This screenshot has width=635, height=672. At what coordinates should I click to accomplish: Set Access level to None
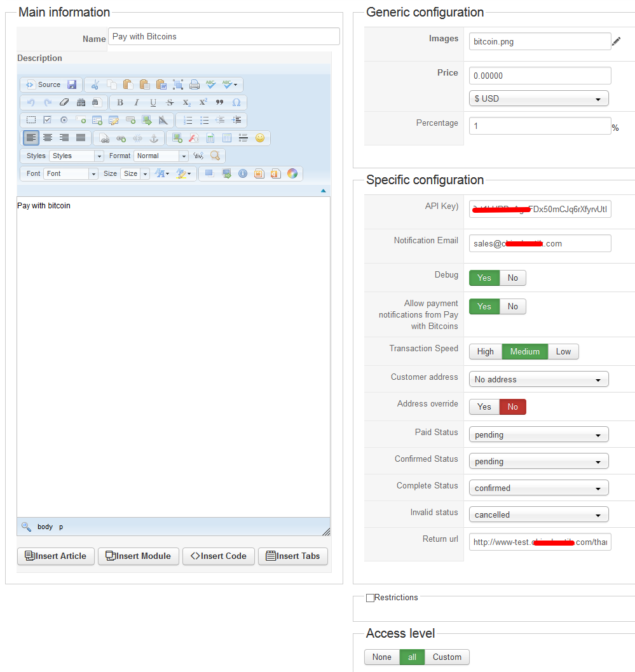381,657
